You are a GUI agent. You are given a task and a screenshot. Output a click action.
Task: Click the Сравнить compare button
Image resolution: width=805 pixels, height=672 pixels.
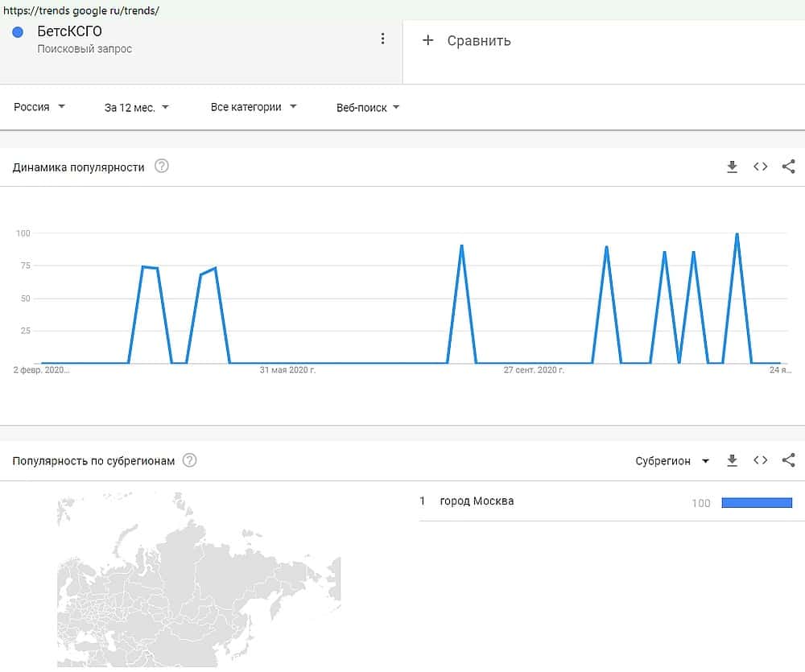478,41
